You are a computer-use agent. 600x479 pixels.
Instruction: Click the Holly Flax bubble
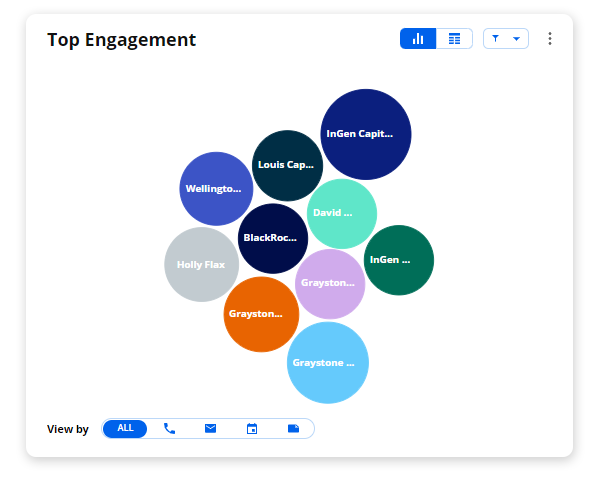point(202,264)
